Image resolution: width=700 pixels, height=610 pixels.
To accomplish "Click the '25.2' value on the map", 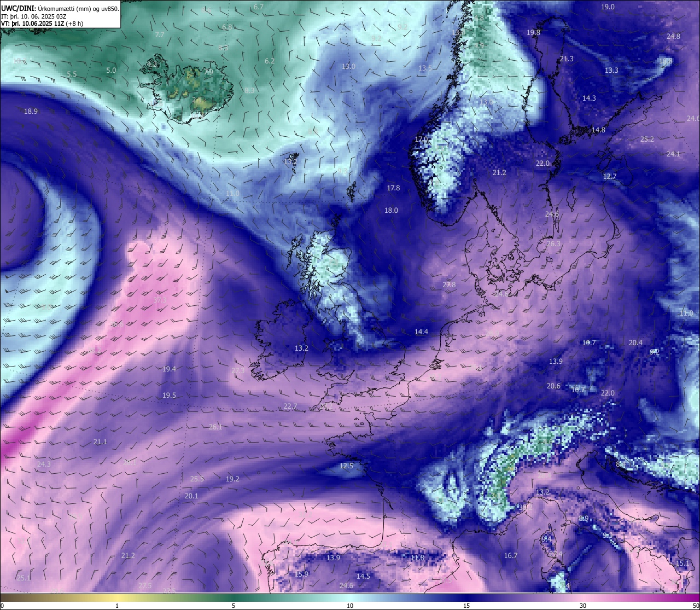I will 647,139.
